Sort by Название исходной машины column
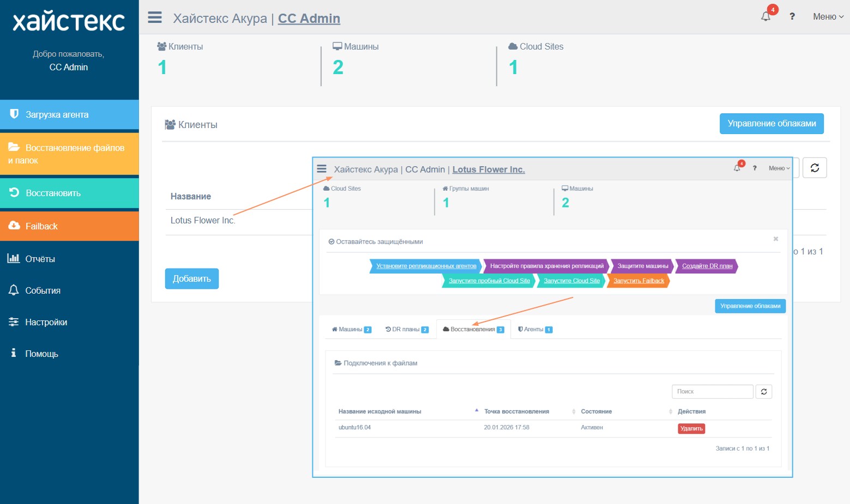The image size is (850, 504). (x=380, y=411)
